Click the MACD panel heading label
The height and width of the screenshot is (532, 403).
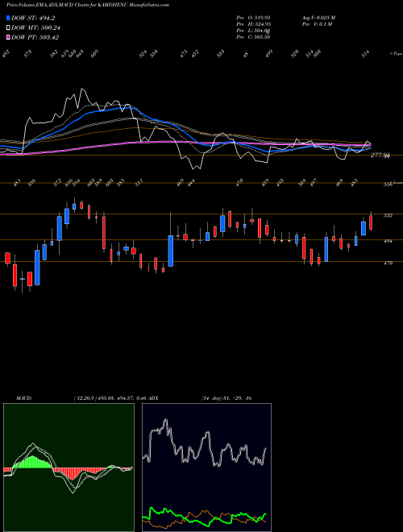click(23, 398)
